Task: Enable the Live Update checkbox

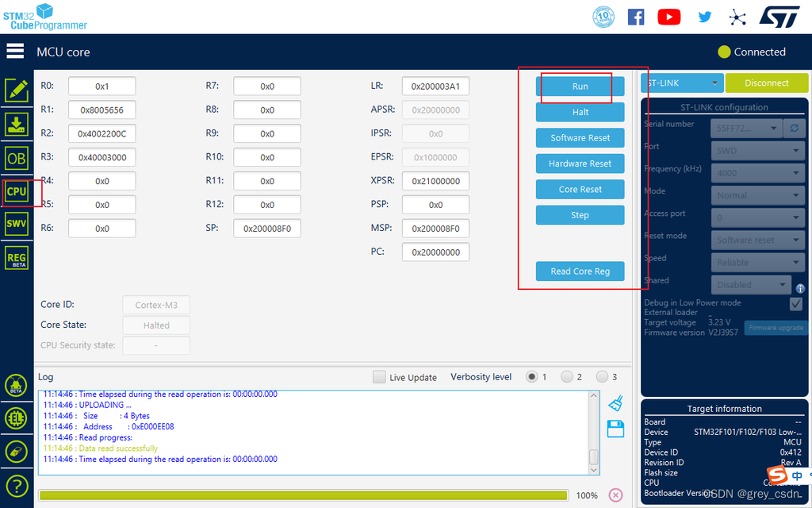Action: click(x=379, y=377)
